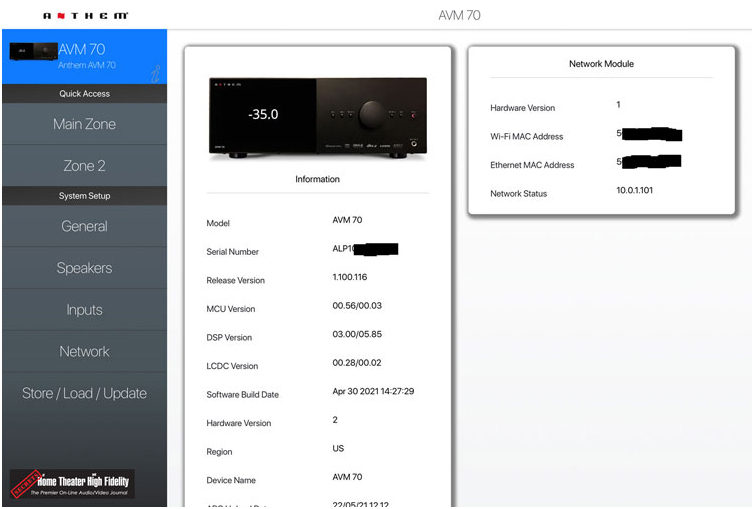This screenshot has width=754, height=509.
Task: Click the Wi-Fi MAC Address label
Action: point(527,137)
